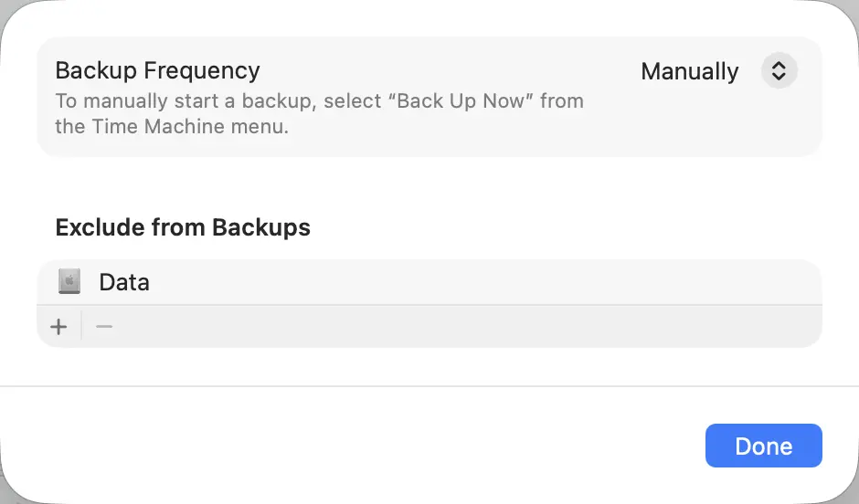The image size is (859, 504).
Task: Click empty footer bar beside minus button
Action: coord(457,327)
